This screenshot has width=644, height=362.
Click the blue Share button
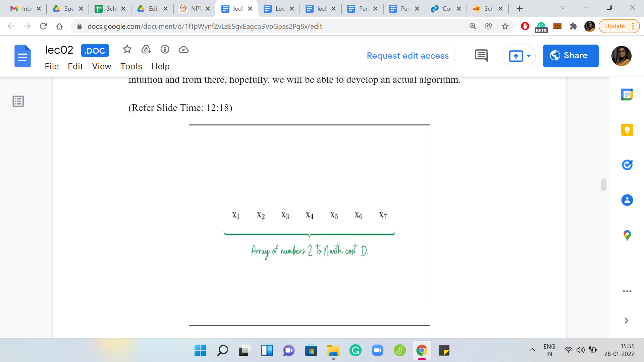pos(570,56)
